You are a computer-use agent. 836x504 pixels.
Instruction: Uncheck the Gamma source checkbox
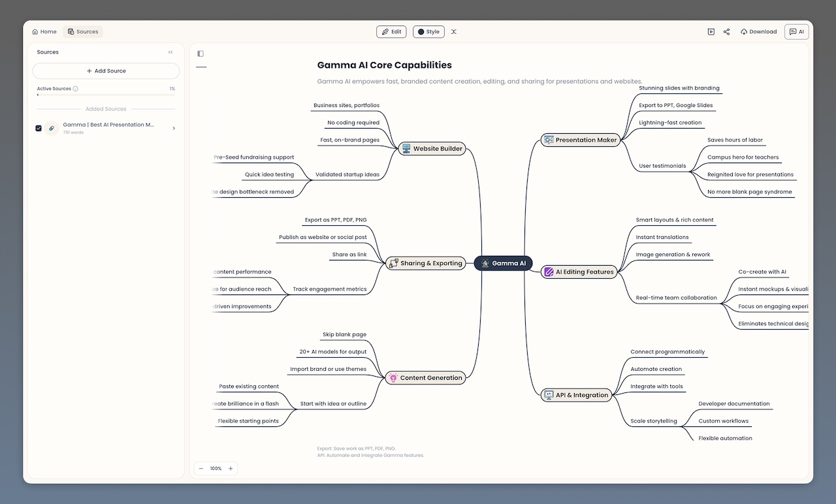pyautogui.click(x=39, y=128)
